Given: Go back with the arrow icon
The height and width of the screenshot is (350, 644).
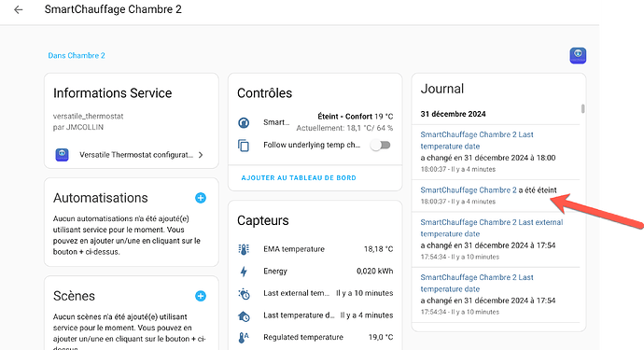Looking at the screenshot, I should (x=18, y=9).
